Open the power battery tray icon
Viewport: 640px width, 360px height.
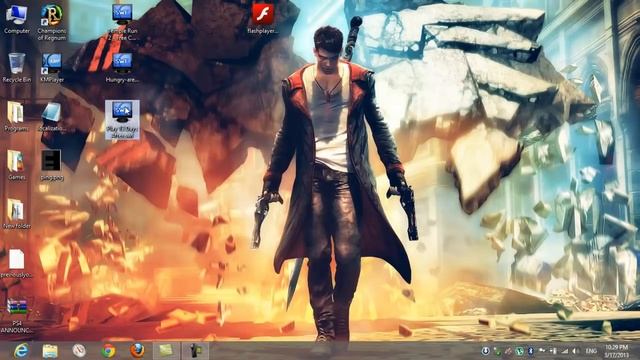554,351
